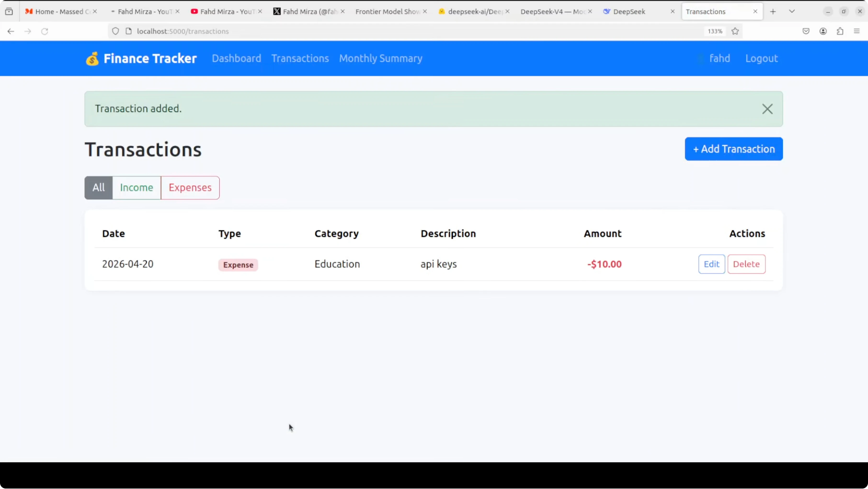868x489 pixels.
Task: Select the All filter button
Action: 98,187
